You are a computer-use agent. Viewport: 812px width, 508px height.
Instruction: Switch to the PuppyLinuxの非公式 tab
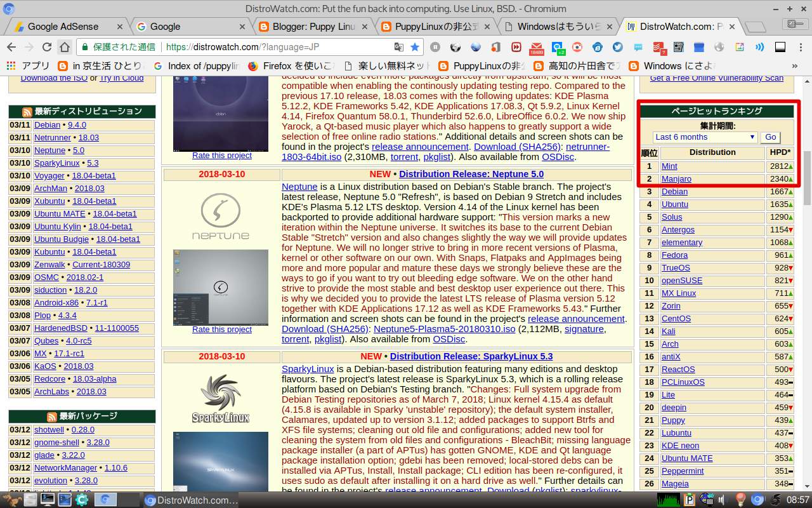(x=435, y=27)
